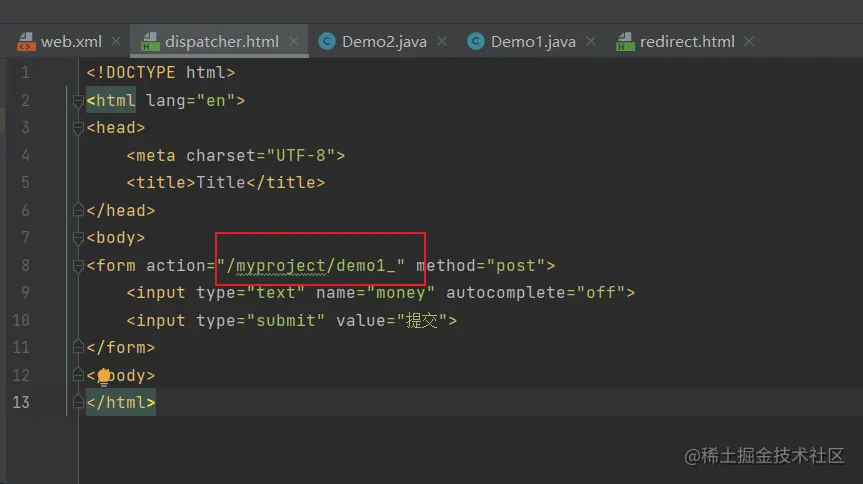863x484 pixels.
Task: Open the Demo2.java tab
Action: point(384,42)
